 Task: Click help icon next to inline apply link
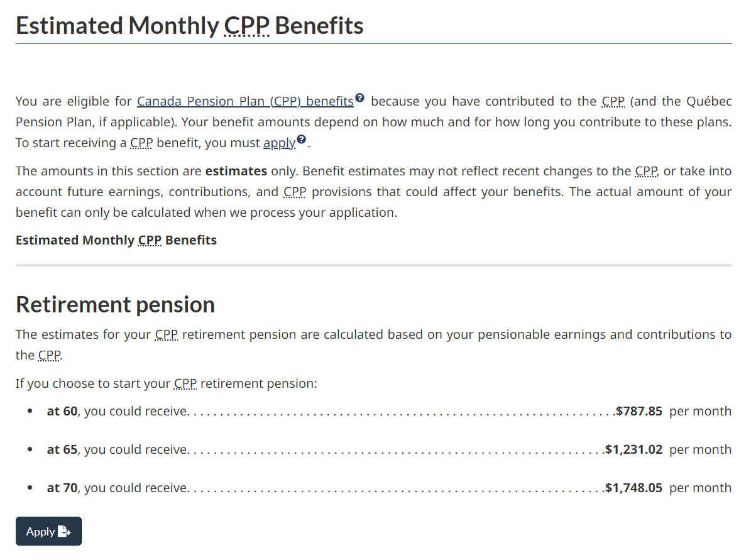pos(302,140)
